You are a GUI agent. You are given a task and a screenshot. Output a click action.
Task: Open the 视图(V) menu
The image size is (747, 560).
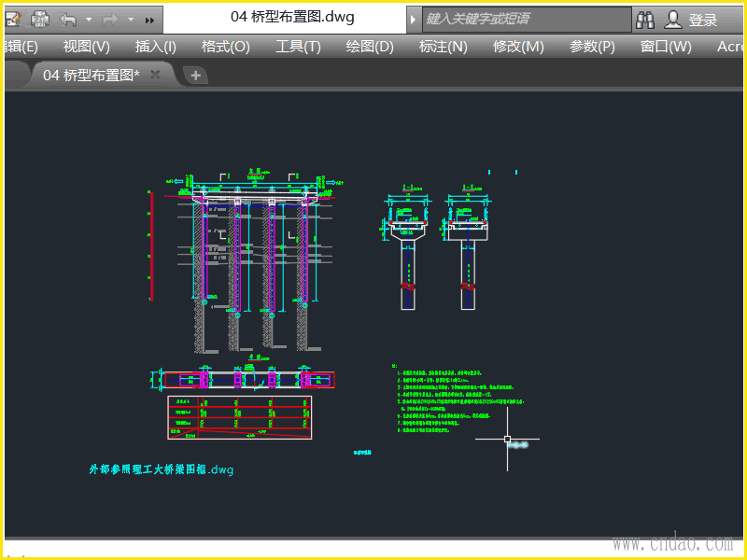(86, 47)
